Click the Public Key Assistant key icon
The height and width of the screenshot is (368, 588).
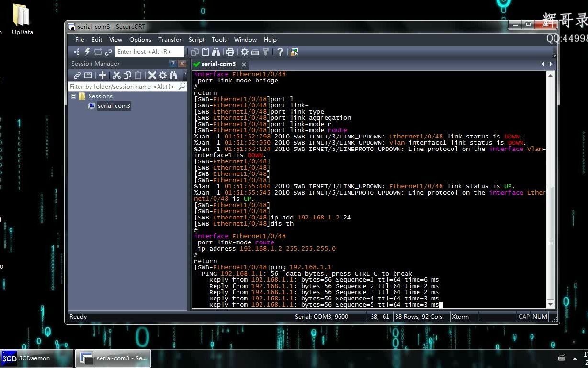[266, 52]
